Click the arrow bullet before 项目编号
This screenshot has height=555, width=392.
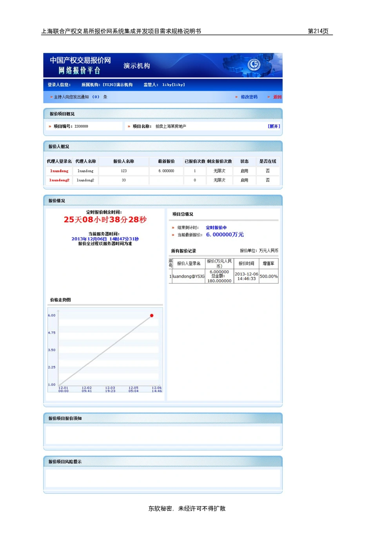50,126
